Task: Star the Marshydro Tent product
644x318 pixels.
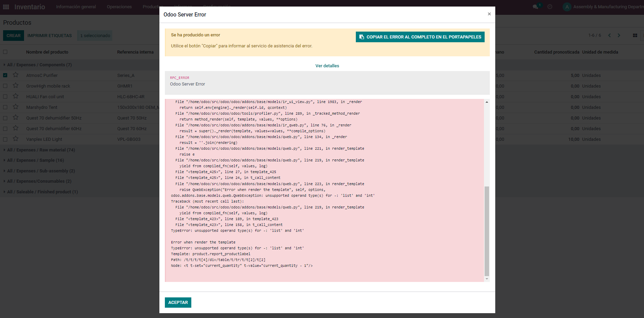Action: click(16, 107)
